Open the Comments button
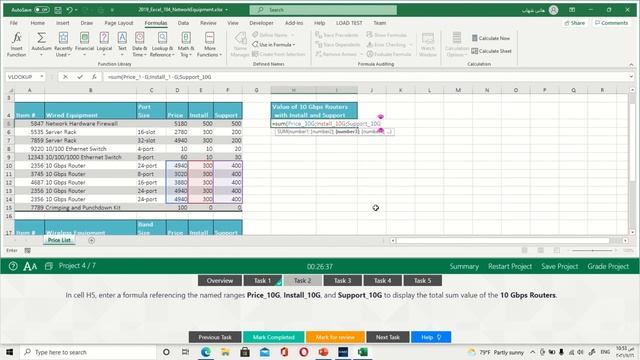Image resolution: width=640 pixels, height=360 pixels. (x=611, y=23)
